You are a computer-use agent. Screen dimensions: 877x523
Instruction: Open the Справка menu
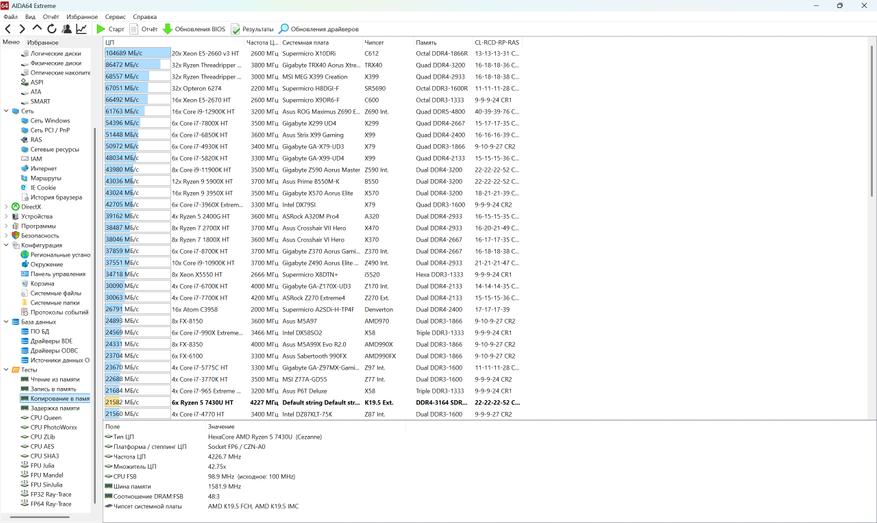pos(145,17)
